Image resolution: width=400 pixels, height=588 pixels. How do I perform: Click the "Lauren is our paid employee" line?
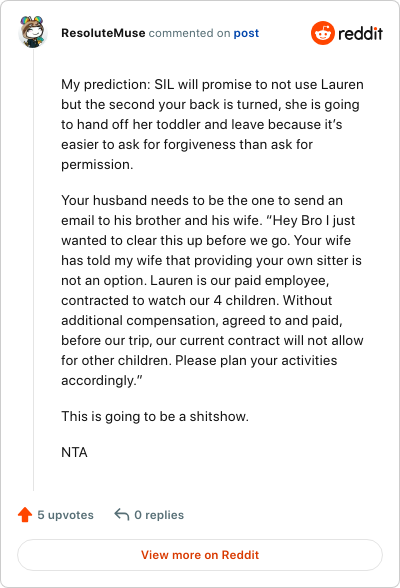[x=240, y=280]
